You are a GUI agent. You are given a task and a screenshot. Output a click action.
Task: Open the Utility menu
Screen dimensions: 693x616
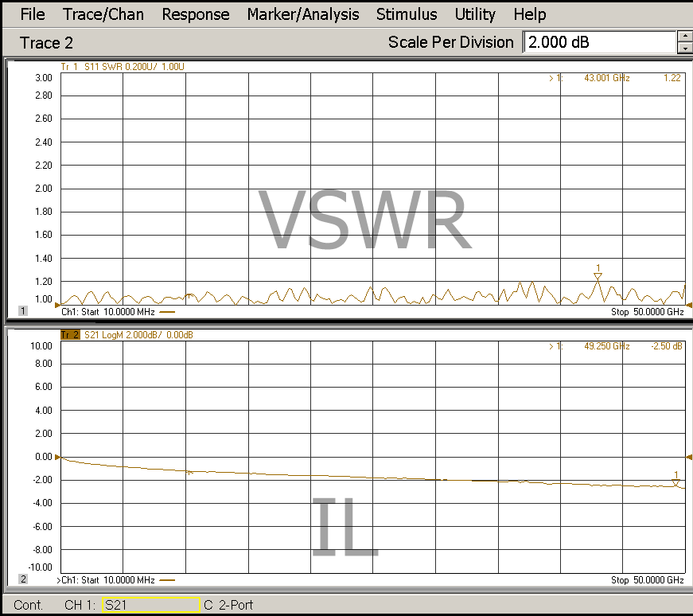(x=475, y=14)
